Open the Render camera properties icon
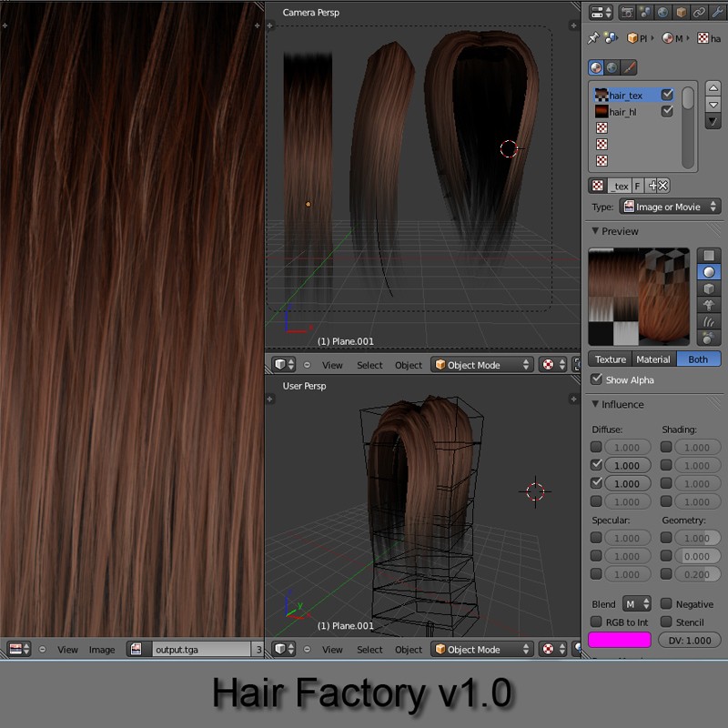728x728 pixels. 628,12
